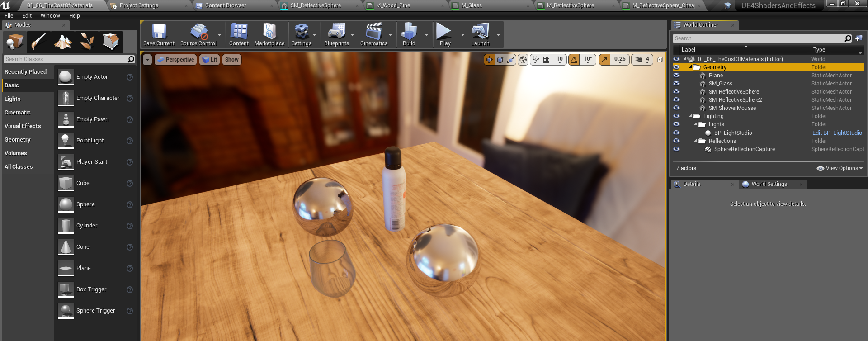This screenshot has width=868, height=341.
Task: Hide SM_ReflectiveSphere2 with its eye icon
Action: pos(676,100)
